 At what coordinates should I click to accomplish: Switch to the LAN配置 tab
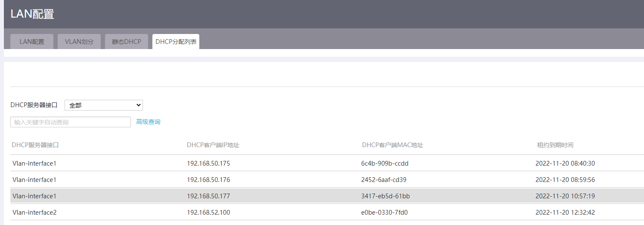32,42
